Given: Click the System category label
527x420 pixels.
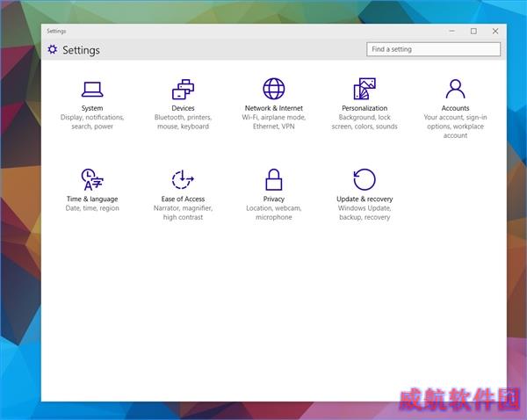Looking at the screenshot, I should (92, 108).
